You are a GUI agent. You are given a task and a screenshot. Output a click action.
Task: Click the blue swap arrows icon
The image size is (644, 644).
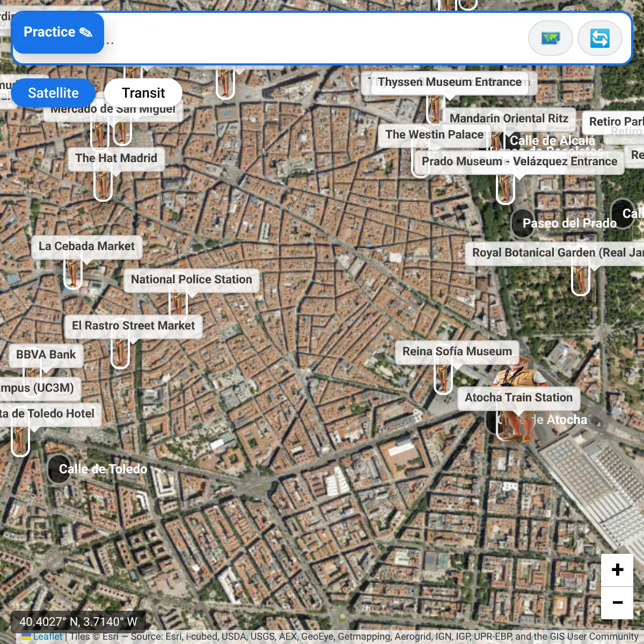point(599,38)
